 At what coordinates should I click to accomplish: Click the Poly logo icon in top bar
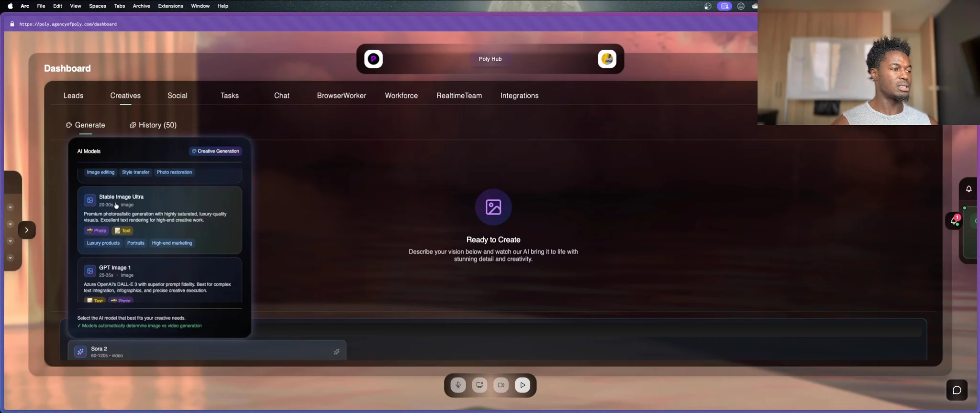[373, 59]
